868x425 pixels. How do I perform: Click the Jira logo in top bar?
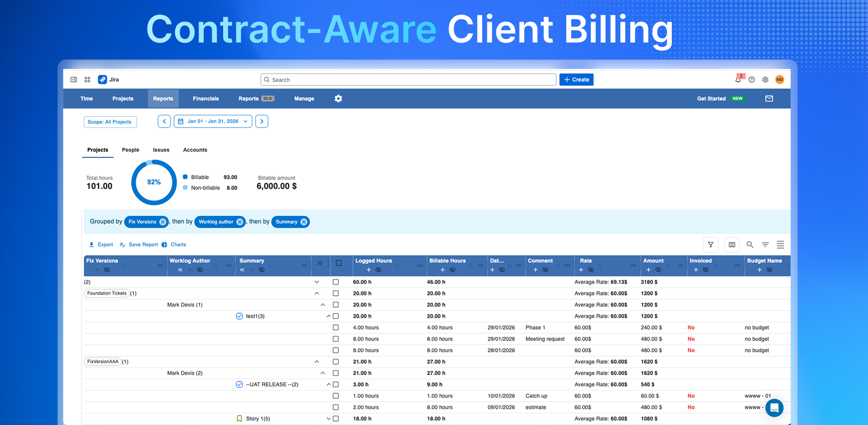tap(102, 79)
